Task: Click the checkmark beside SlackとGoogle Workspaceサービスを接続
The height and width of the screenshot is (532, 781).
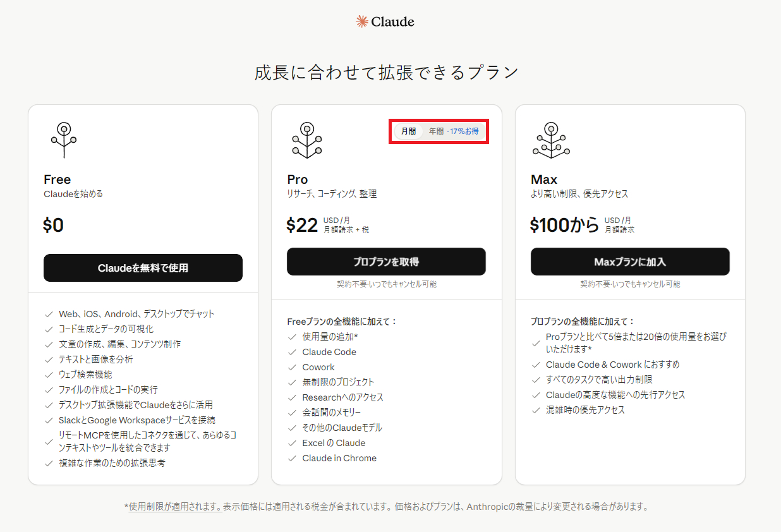Action: point(49,420)
